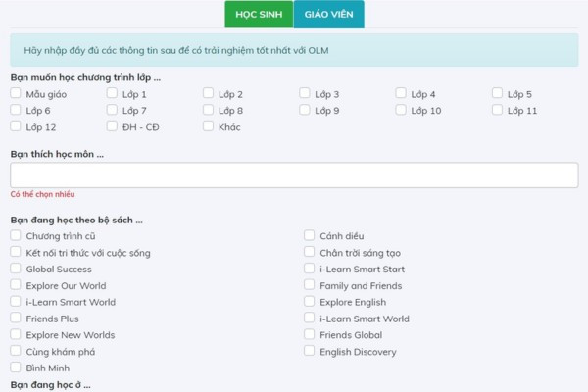Tick Kết nối tri thức với cuộc sống
Image resolution: width=588 pixels, height=392 pixels.
click(x=16, y=252)
